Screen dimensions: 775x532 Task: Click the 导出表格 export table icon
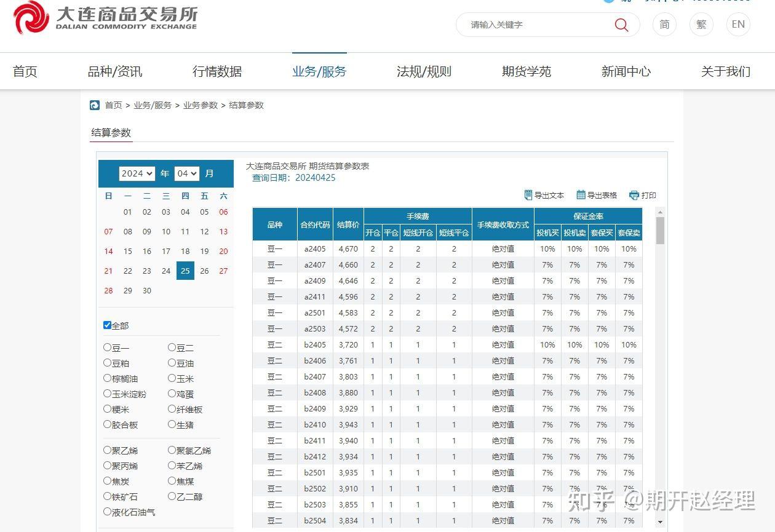(x=597, y=195)
